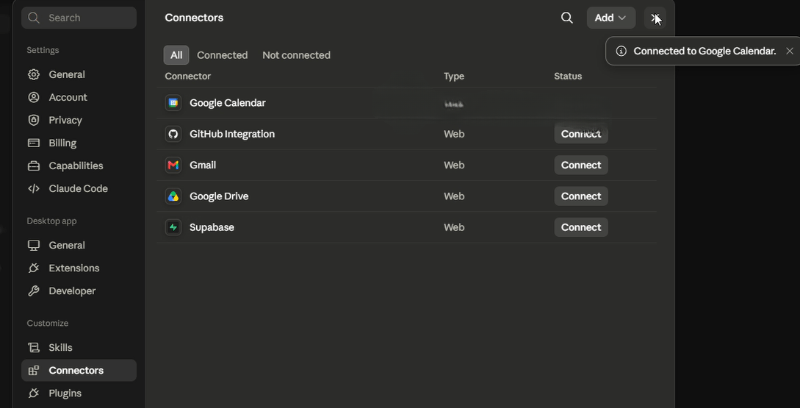The image size is (800, 408).
Task: Click the Supabase name text
Action: (x=212, y=227)
